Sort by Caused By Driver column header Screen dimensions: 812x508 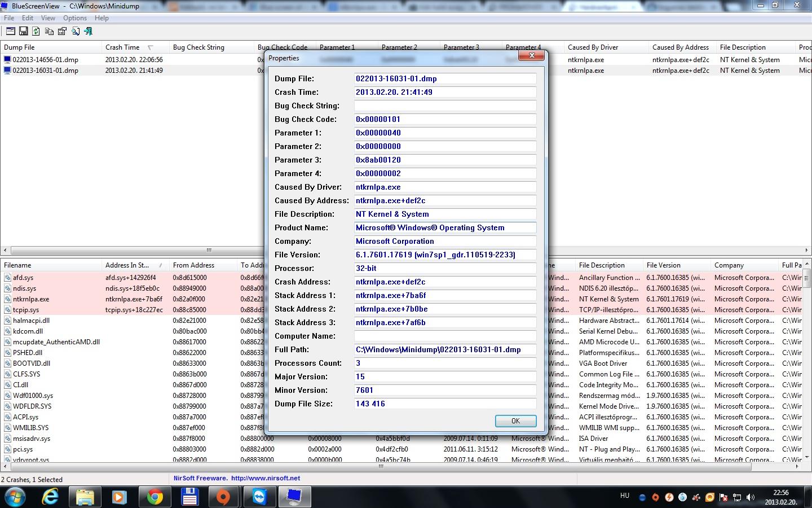click(606, 47)
